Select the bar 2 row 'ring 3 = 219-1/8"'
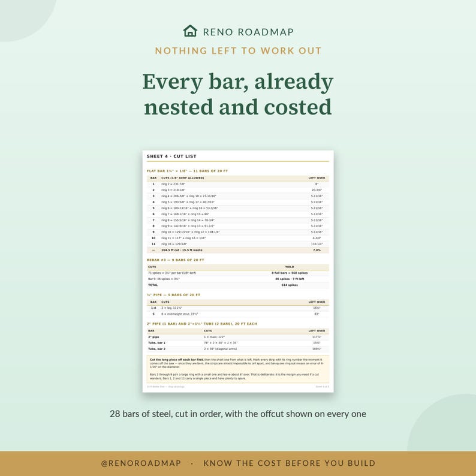Viewport: 476px width, 476px height. coord(238,190)
